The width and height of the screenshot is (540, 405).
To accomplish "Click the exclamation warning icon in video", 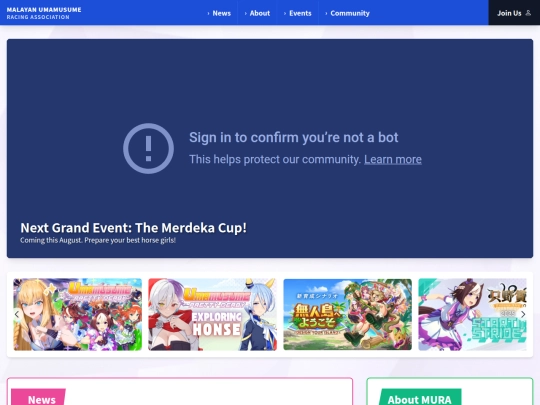I will 148,148.
